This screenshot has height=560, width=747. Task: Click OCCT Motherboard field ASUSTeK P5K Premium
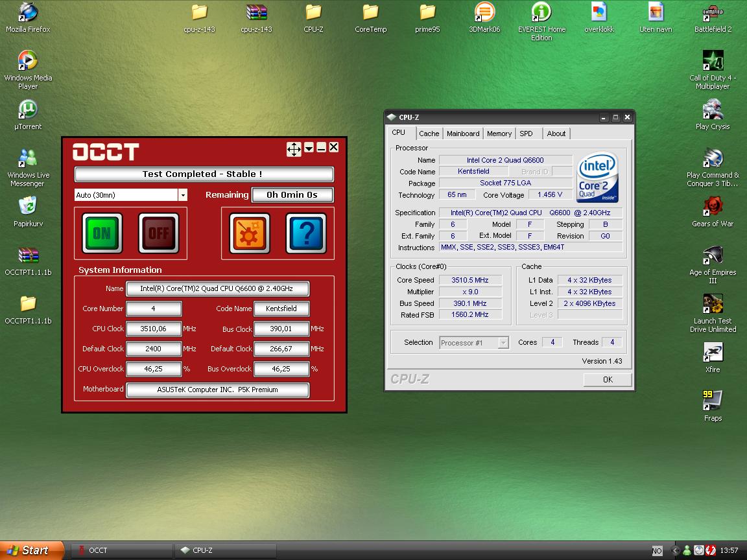(x=217, y=390)
